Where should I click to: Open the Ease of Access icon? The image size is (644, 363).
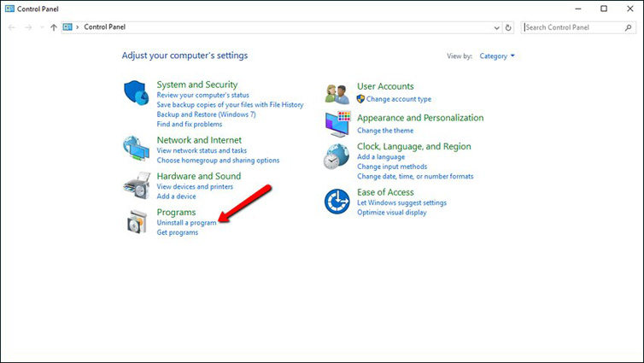[x=337, y=202]
